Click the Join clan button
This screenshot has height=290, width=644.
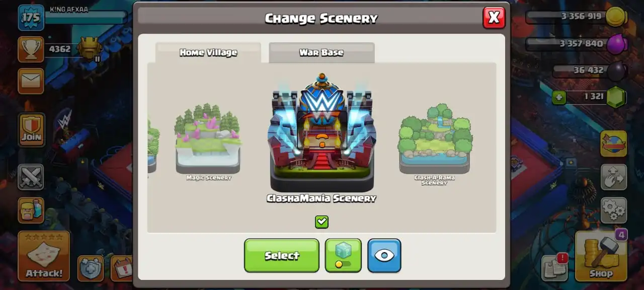pos(31,130)
